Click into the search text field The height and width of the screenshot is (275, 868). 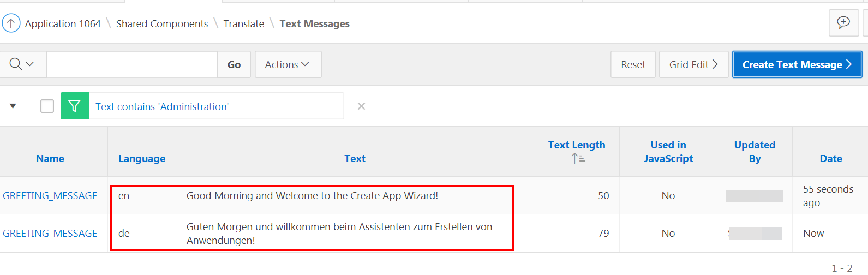(132, 64)
